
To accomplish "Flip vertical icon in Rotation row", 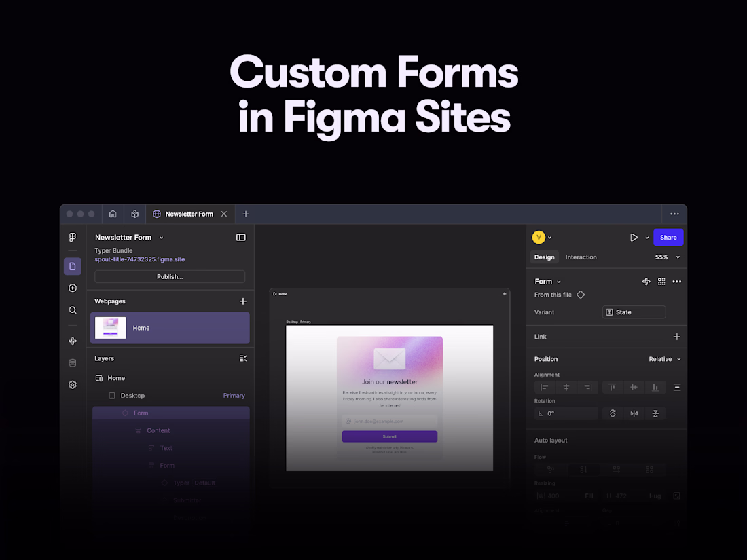I will (x=655, y=414).
